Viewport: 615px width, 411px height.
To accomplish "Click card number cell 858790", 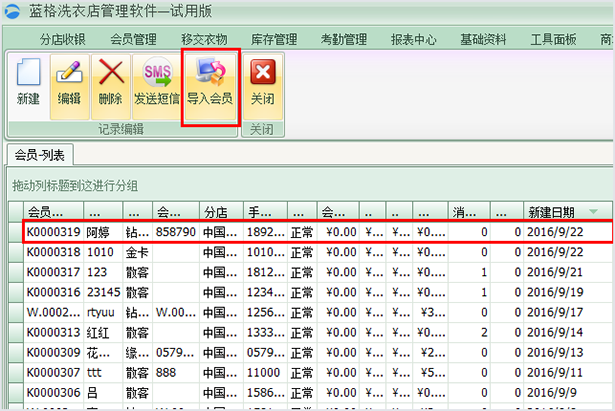I will 176,232.
